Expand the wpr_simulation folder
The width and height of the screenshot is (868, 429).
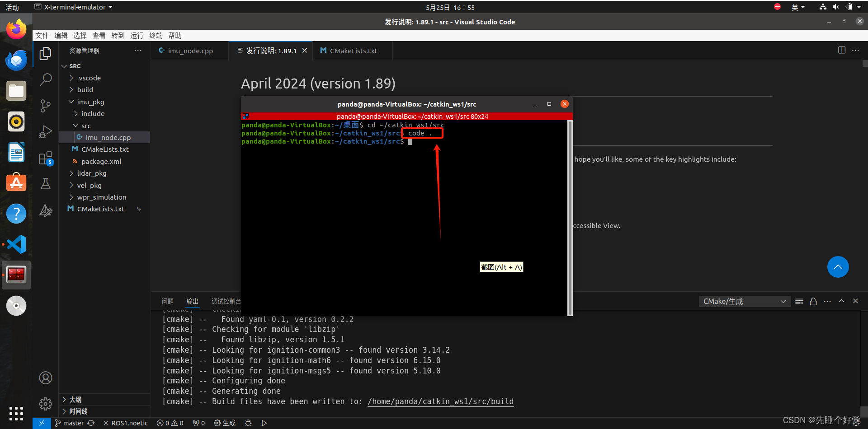pyautogui.click(x=104, y=197)
